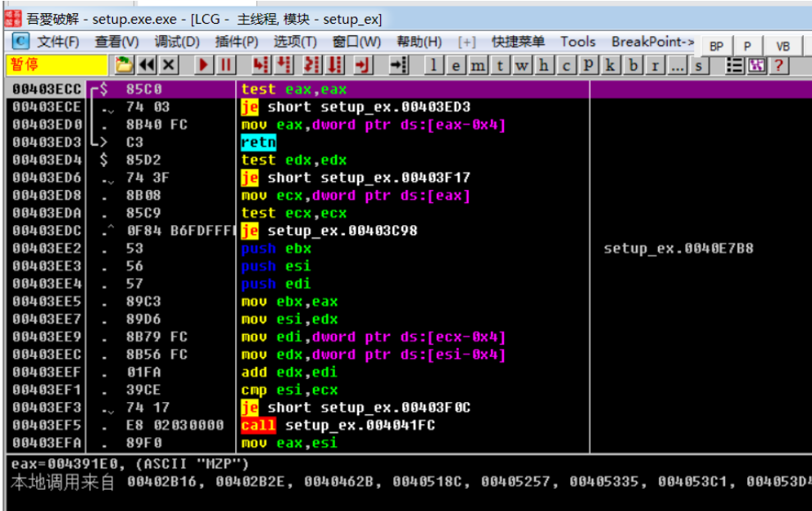The image size is (812, 511).
Task: Open the 选项(T) menu
Action: click(x=295, y=42)
